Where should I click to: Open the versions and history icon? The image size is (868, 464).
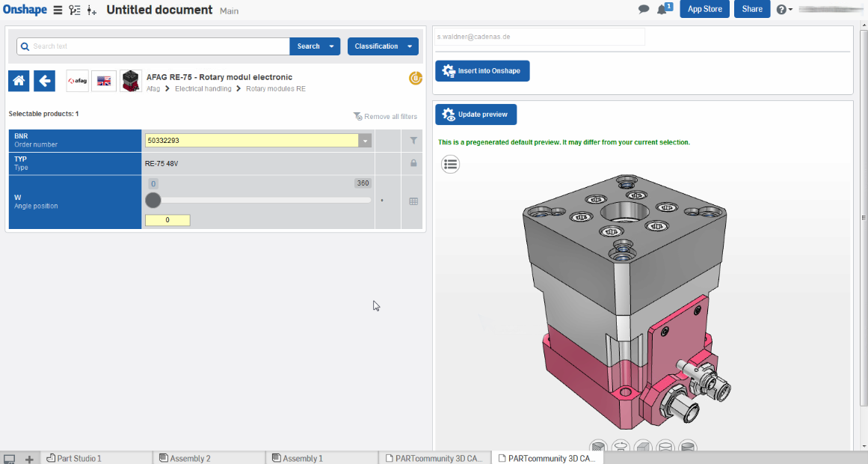coord(75,10)
